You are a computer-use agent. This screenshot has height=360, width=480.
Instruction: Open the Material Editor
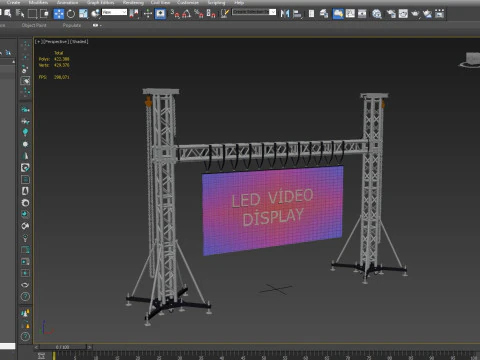click(x=377, y=14)
